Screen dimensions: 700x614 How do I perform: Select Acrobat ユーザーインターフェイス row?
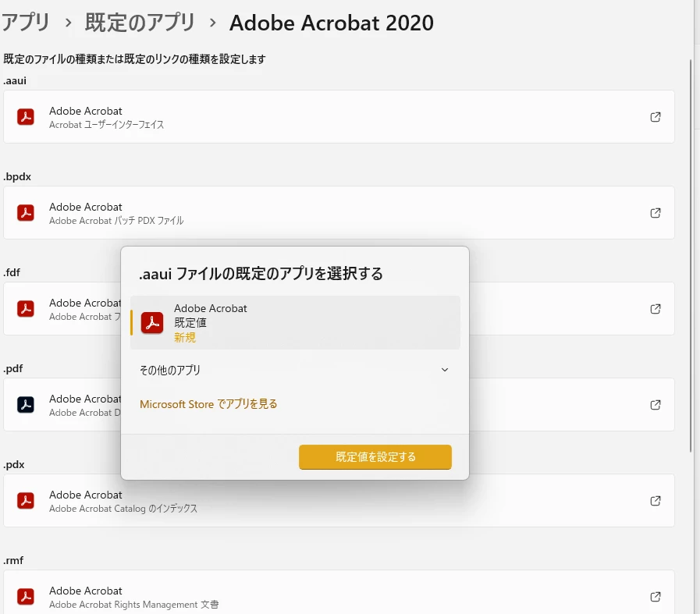[x=339, y=117]
